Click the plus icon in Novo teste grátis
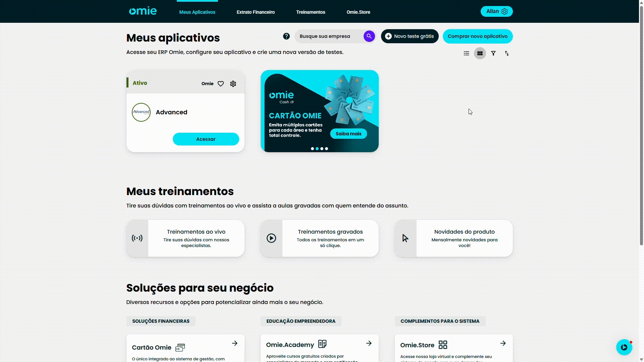 (x=388, y=36)
